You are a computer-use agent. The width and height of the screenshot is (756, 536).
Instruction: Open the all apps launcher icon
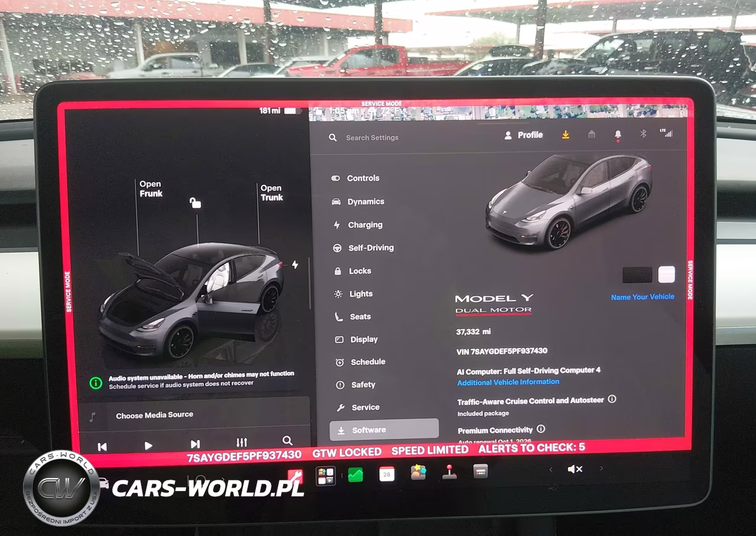(x=325, y=476)
